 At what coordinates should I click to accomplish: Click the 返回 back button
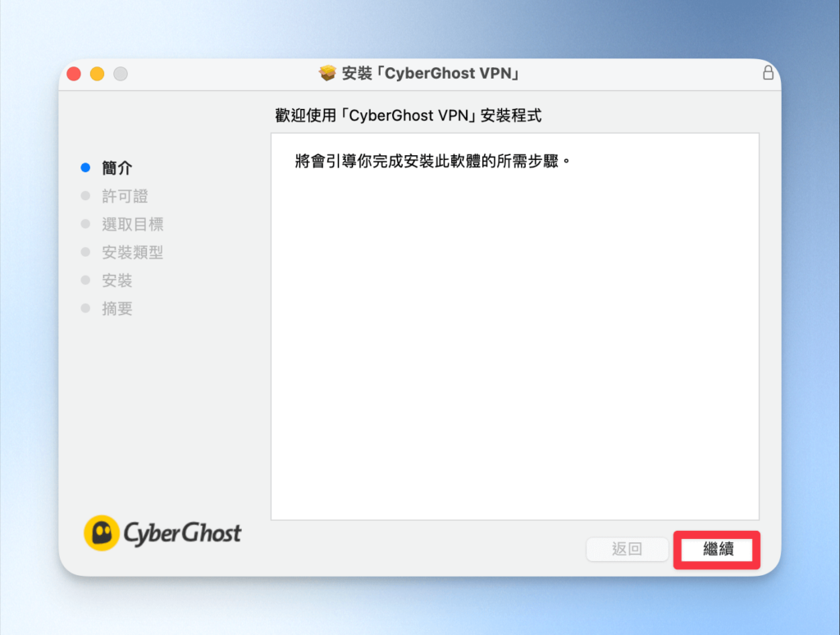(x=628, y=549)
